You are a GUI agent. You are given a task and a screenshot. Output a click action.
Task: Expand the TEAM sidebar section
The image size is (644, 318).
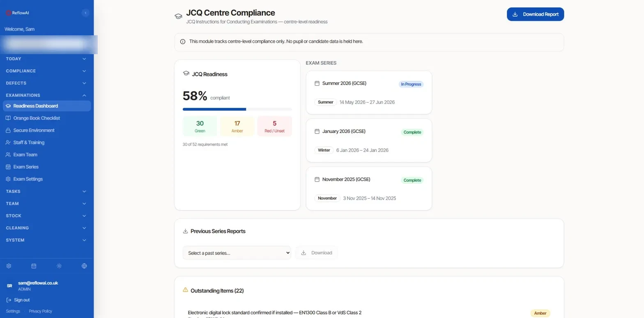pos(47,204)
